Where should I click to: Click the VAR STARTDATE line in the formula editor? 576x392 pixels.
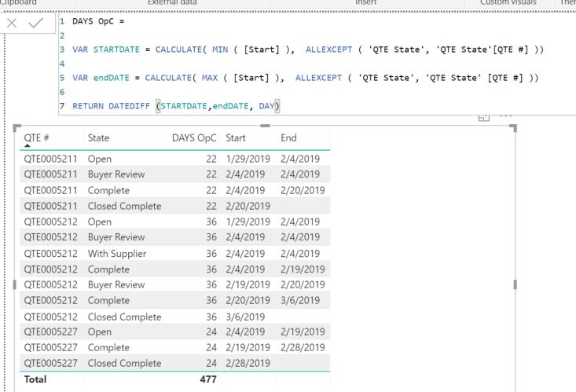308,49
